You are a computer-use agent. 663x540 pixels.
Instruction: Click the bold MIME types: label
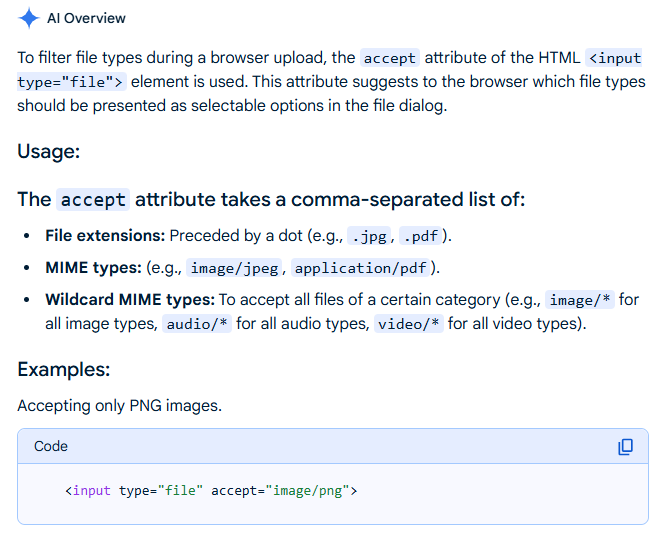(93, 267)
